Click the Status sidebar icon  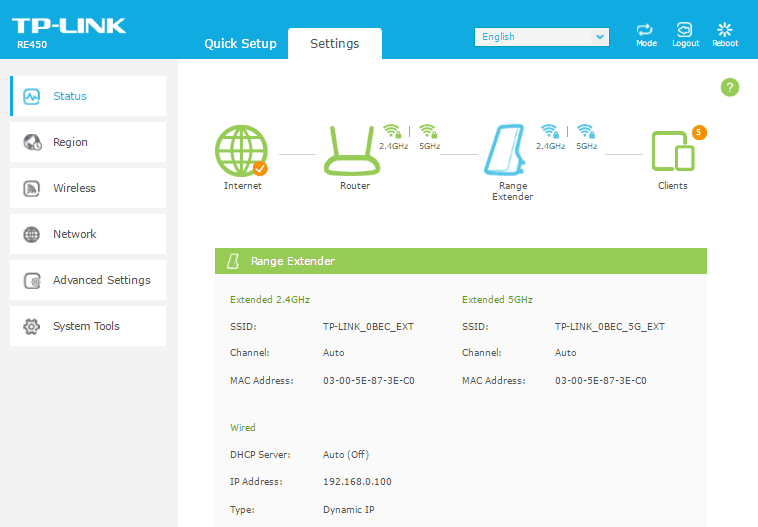tap(32, 96)
